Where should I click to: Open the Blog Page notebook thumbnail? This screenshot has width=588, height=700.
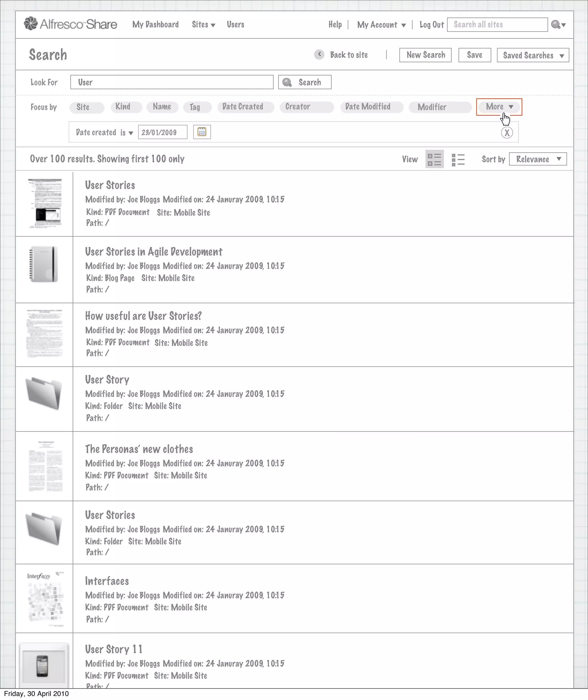[x=44, y=264]
